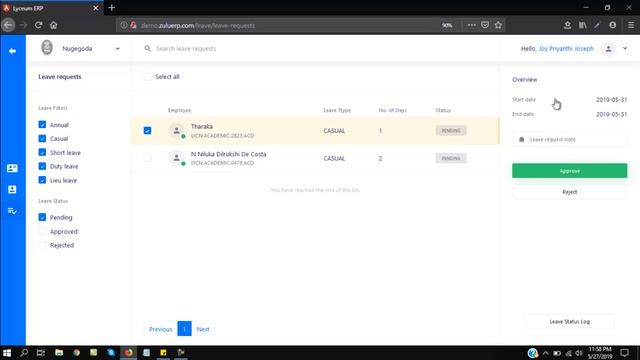Bookmark this page with star

click(x=498, y=25)
